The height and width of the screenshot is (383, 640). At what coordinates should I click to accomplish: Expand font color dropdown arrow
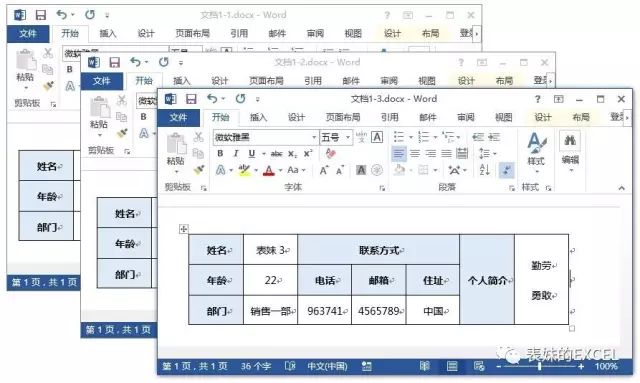(280, 170)
